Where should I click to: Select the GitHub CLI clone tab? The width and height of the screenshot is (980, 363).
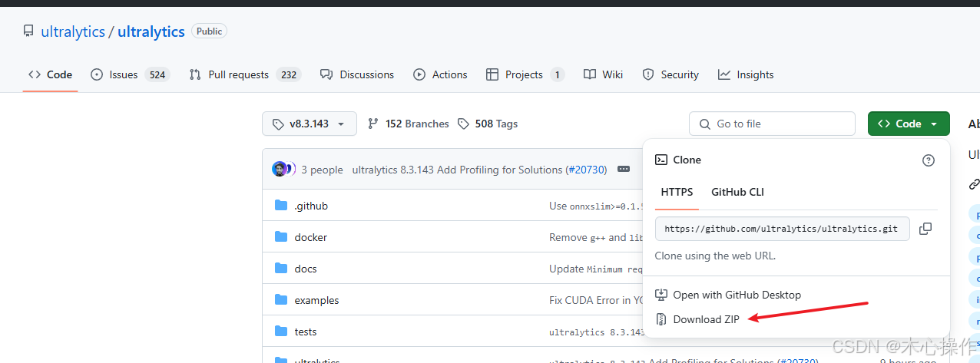pyautogui.click(x=737, y=192)
